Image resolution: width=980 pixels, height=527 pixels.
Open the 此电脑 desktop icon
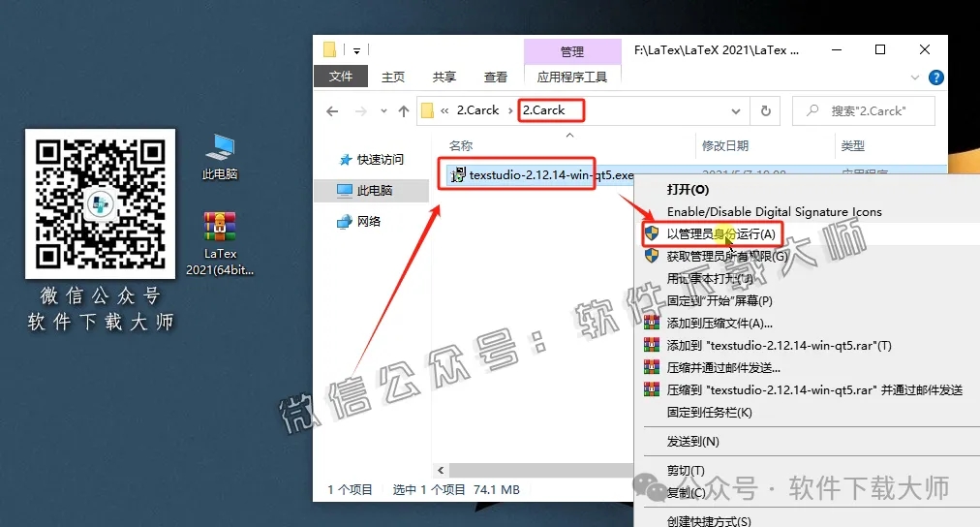220,158
